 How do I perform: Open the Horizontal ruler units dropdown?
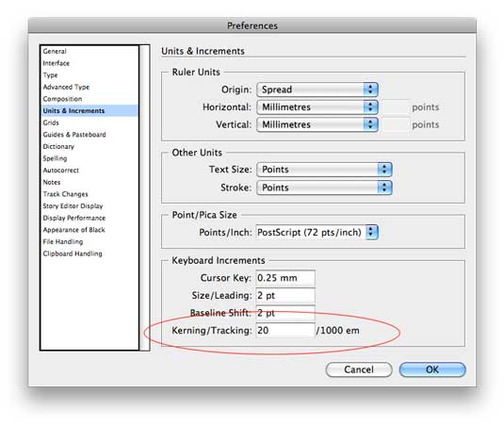[317, 107]
